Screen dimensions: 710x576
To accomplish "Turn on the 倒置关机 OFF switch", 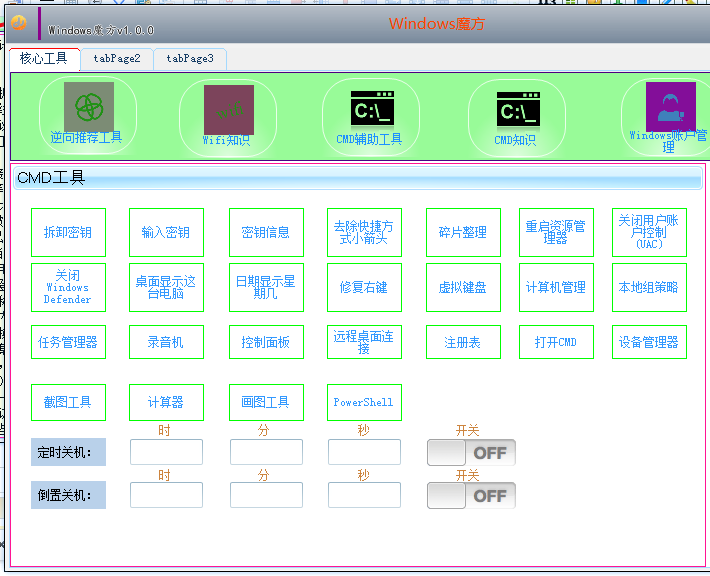I will click(x=471, y=495).
